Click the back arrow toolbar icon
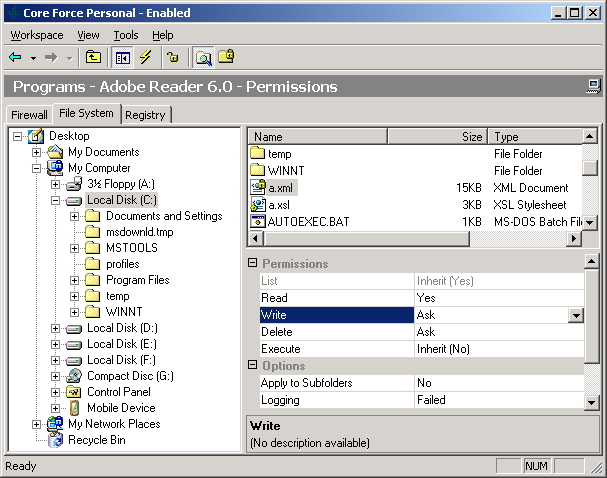 coord(15,58)
